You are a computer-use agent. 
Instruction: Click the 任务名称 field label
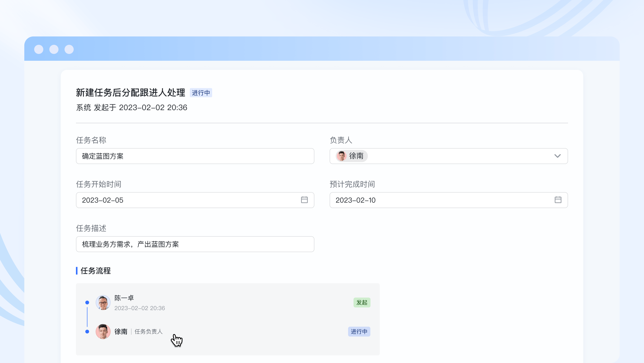[x=91, y=140]
